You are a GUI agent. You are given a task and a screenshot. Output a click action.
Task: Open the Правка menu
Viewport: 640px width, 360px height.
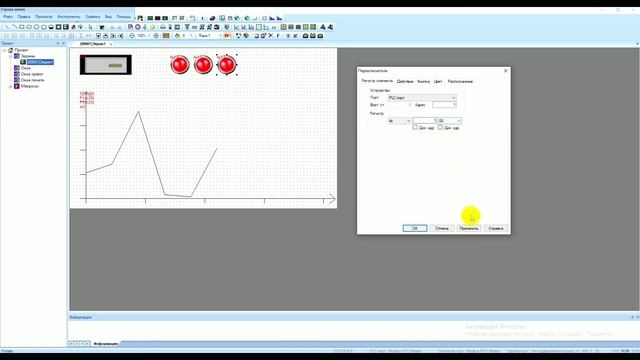click(24, 17)
